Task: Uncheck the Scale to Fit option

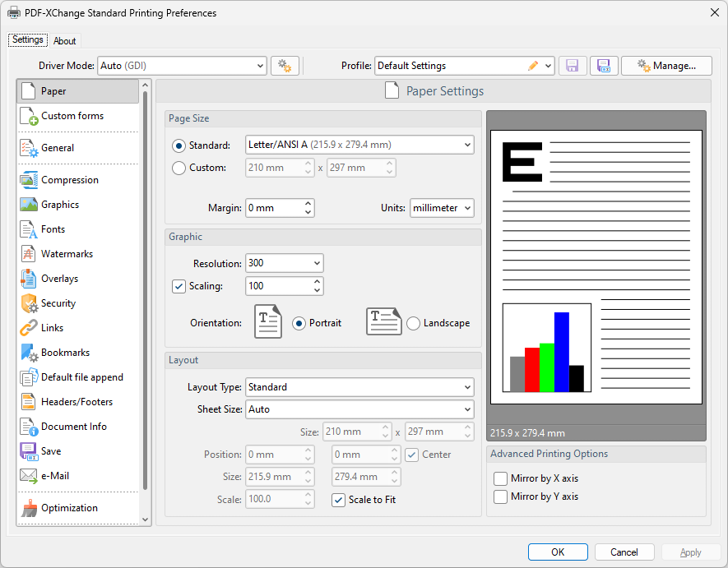Action: pos(338,500)
